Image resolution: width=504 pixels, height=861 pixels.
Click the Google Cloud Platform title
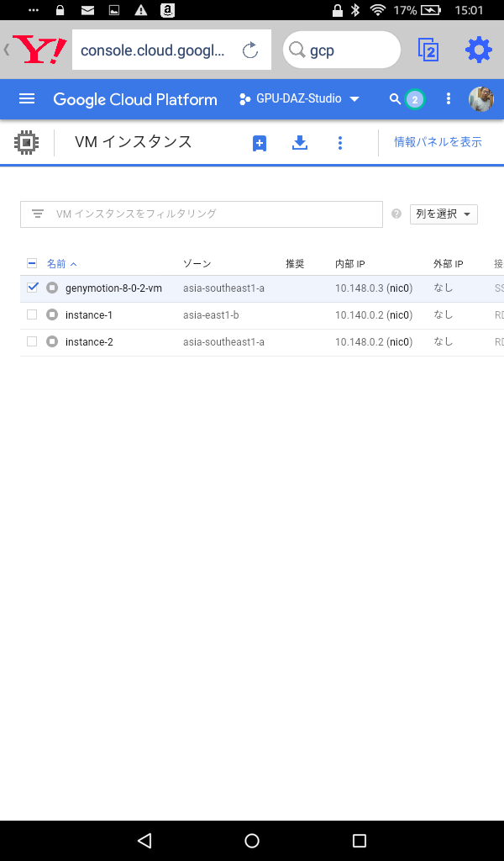(x=135, y=99)
